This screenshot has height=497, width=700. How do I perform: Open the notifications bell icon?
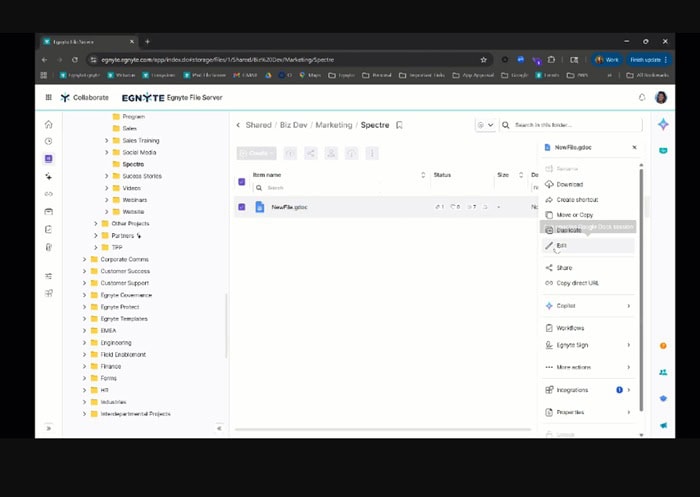point(642,97)
